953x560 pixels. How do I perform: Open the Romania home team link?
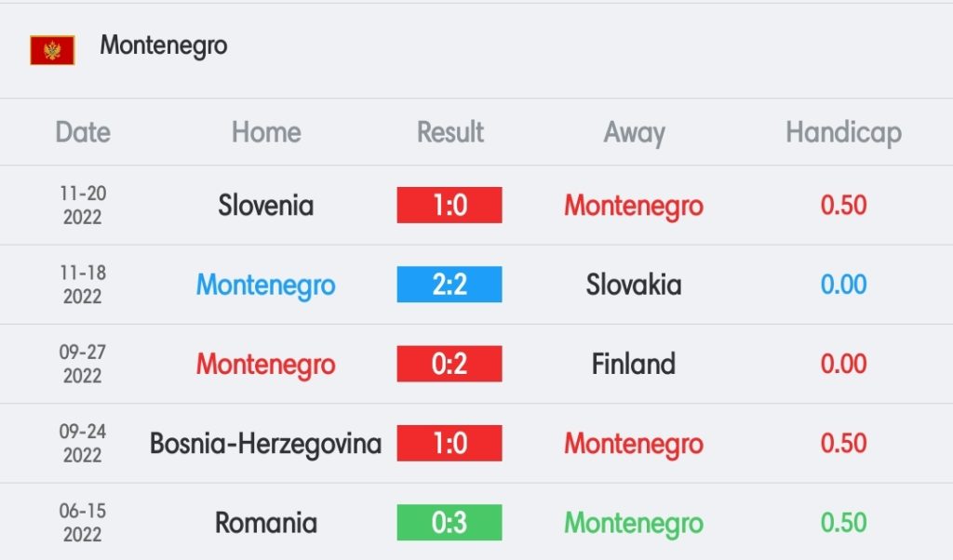pyautogui.click(x=266, y=523)
